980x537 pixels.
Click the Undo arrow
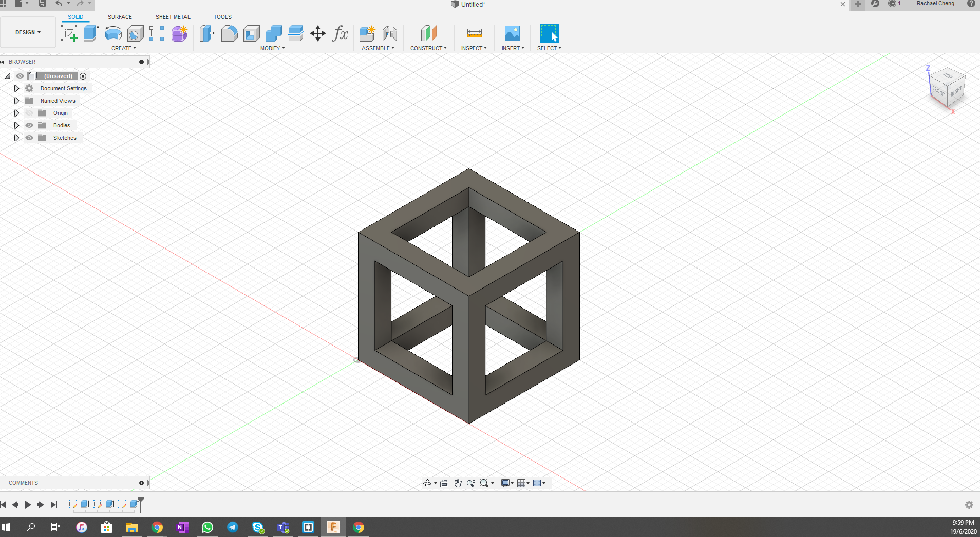click(x=59, y=4)
